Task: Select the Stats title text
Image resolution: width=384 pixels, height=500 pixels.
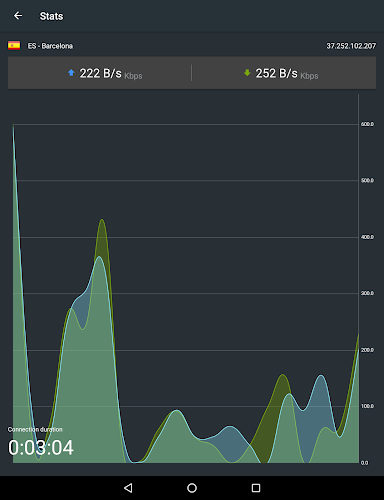Action: pyautogui.click(x=51, y=16)
